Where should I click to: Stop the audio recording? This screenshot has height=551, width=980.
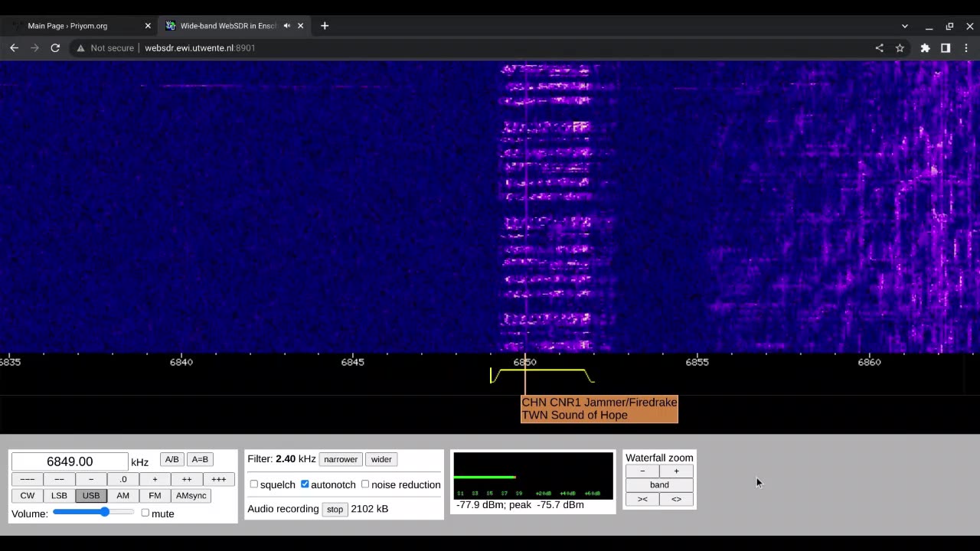click(335, 509)
